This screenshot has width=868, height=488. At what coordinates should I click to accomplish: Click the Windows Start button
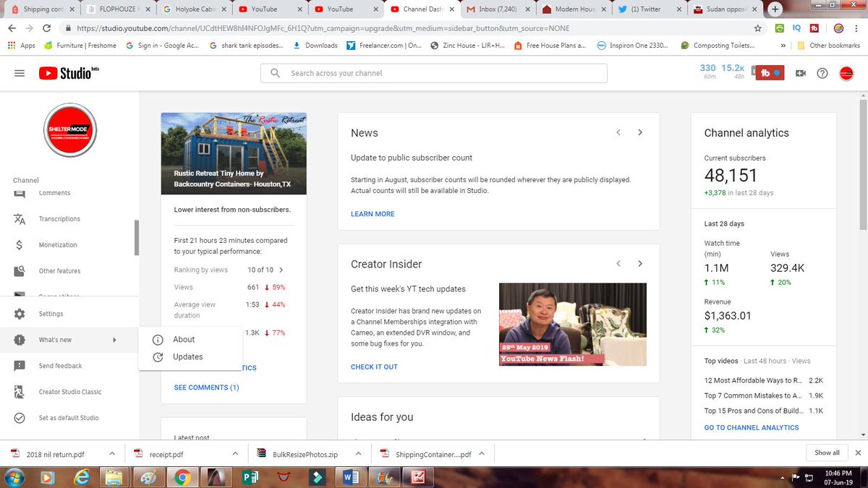(x=14, y=477)
